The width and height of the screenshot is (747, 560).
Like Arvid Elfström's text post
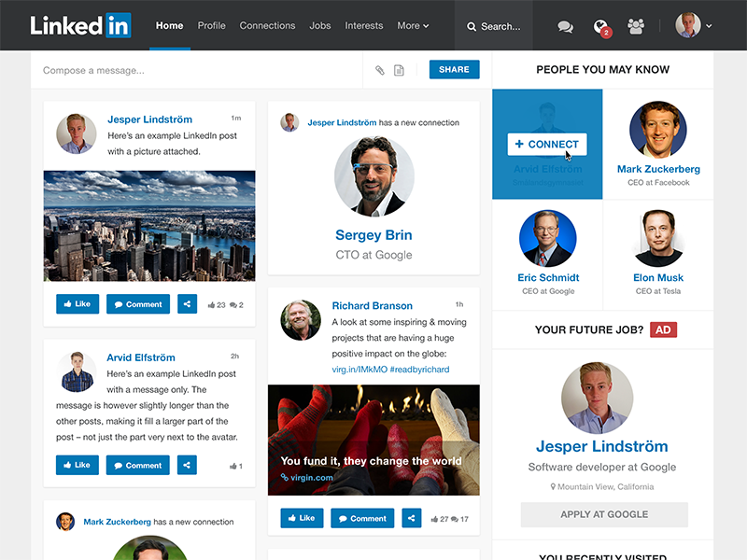coord(77,465)
